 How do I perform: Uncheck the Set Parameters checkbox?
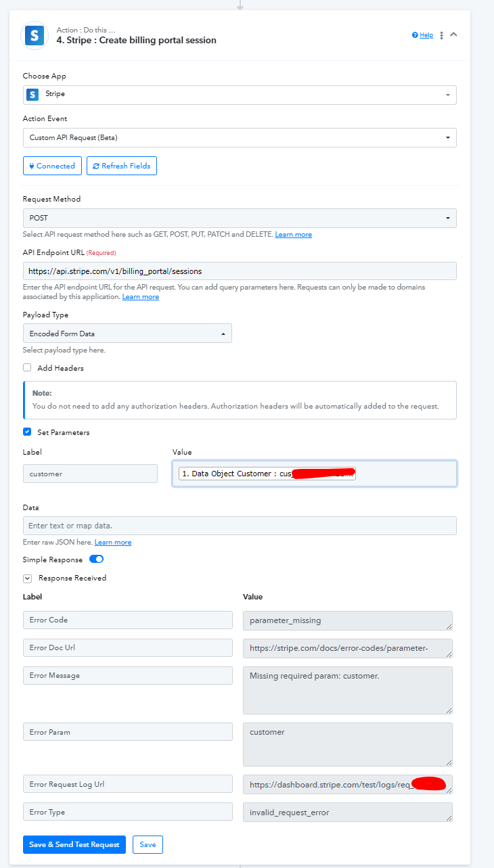point(27,432)
